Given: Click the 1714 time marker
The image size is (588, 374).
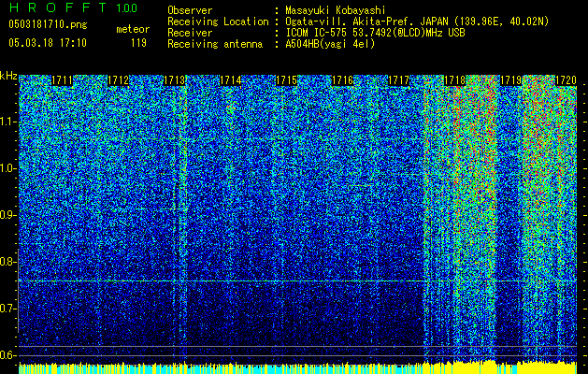Looking at the screenshot, I should 230,80.
